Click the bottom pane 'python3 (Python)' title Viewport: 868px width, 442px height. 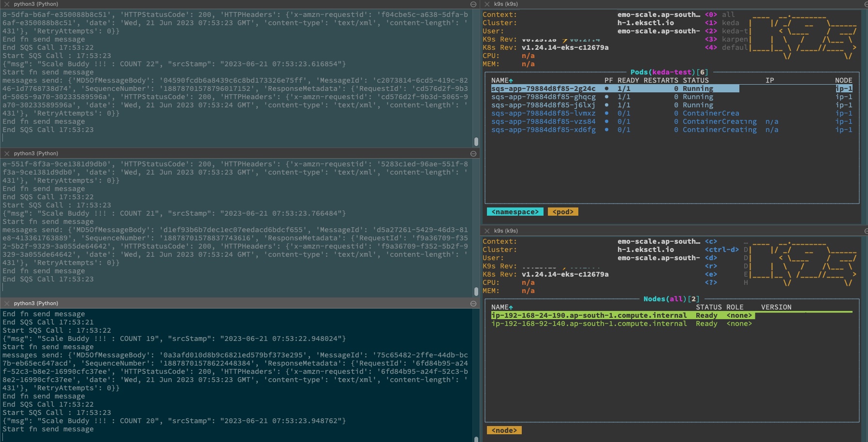36,303
